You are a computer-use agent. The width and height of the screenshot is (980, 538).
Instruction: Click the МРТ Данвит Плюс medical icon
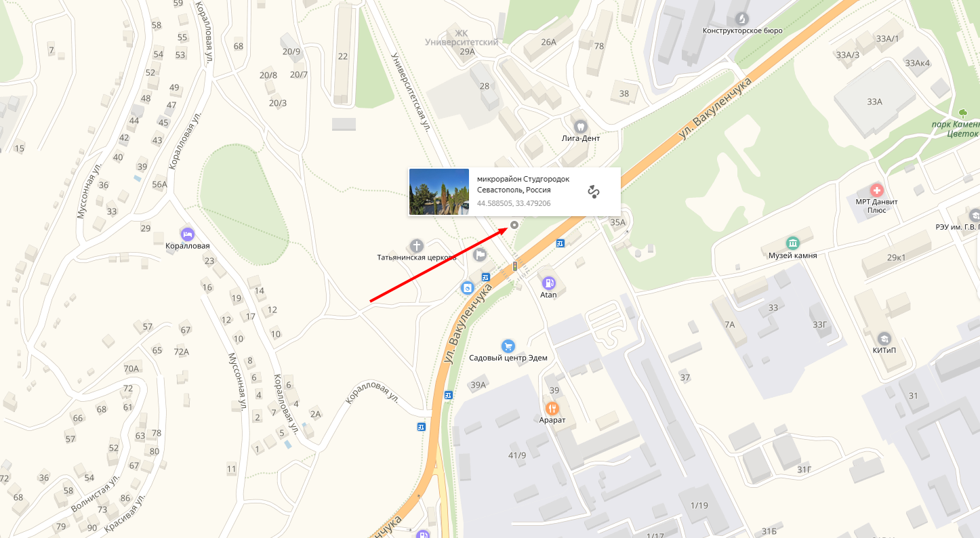click(x=877, y=190)
